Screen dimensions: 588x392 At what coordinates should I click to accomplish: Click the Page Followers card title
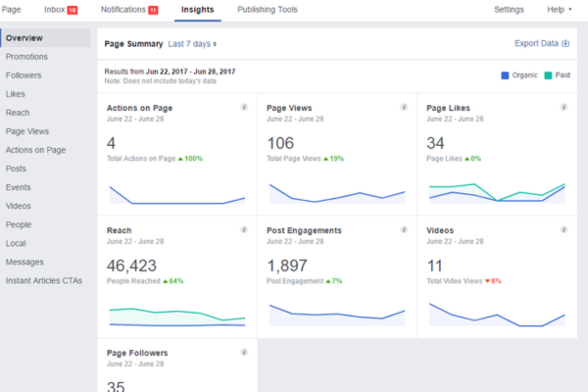[x=137, y=353]
